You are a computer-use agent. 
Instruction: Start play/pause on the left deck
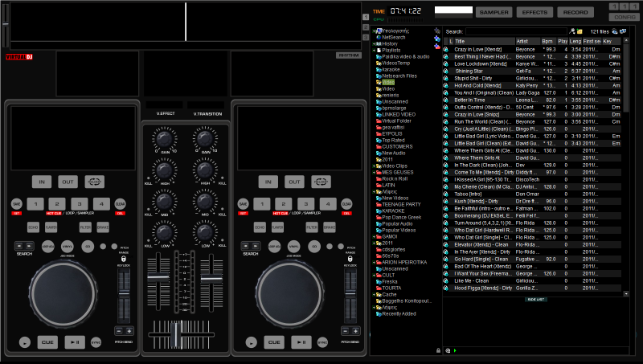pyautogui.click(x=75, y=342)
